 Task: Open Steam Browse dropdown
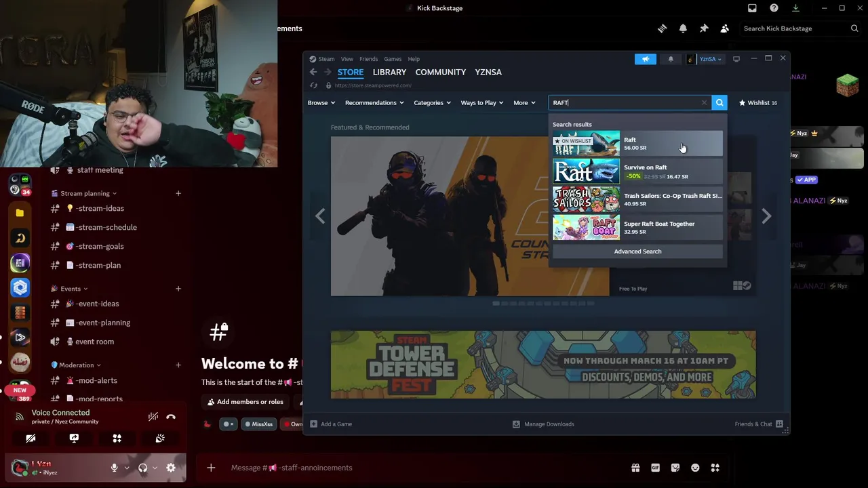[321, 102]
